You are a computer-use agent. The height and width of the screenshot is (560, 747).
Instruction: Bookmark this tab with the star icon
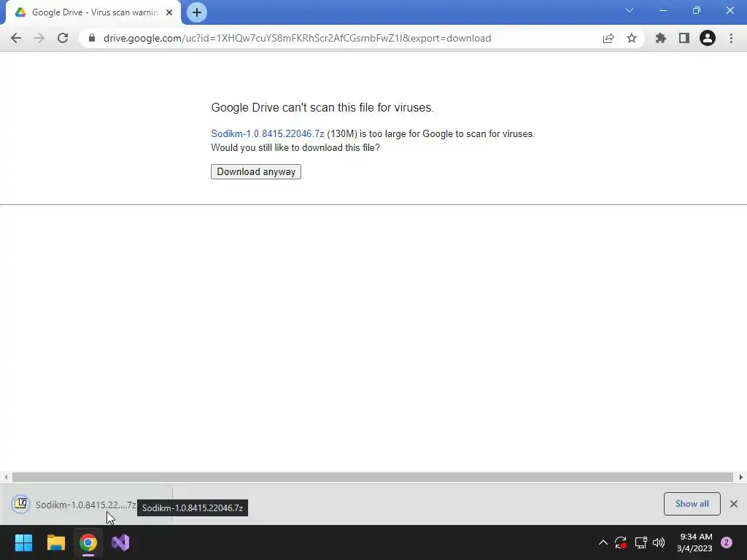tap(632, 38)
